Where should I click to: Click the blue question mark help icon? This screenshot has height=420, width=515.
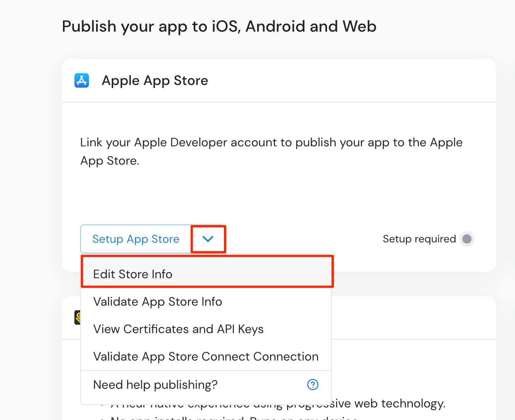pyautogui.click(x=312, y=385)
